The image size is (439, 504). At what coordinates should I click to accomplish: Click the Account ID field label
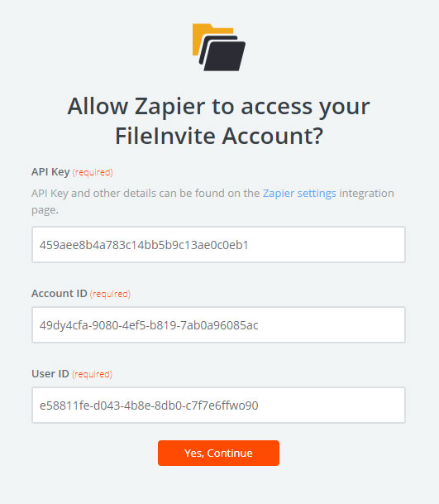(59, 294)
